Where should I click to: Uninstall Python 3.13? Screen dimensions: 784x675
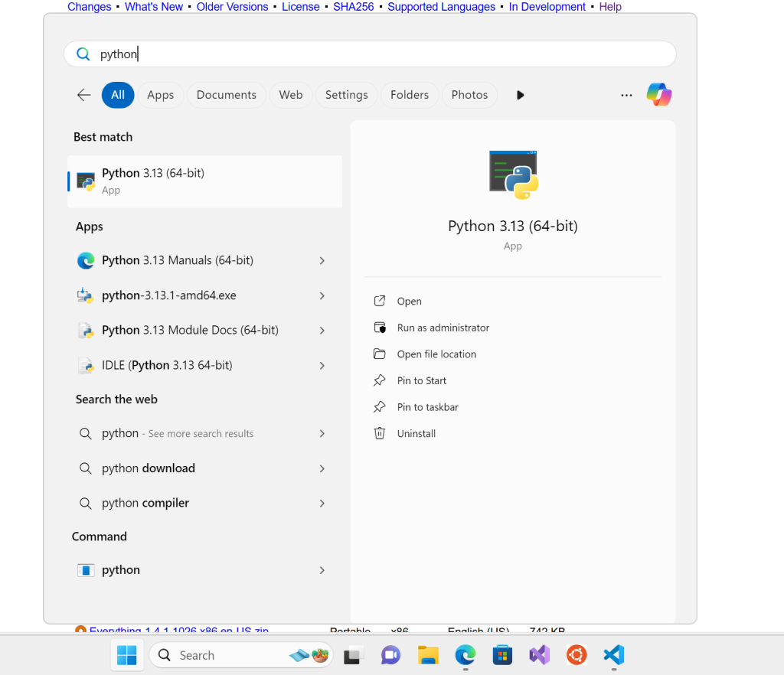416,434
